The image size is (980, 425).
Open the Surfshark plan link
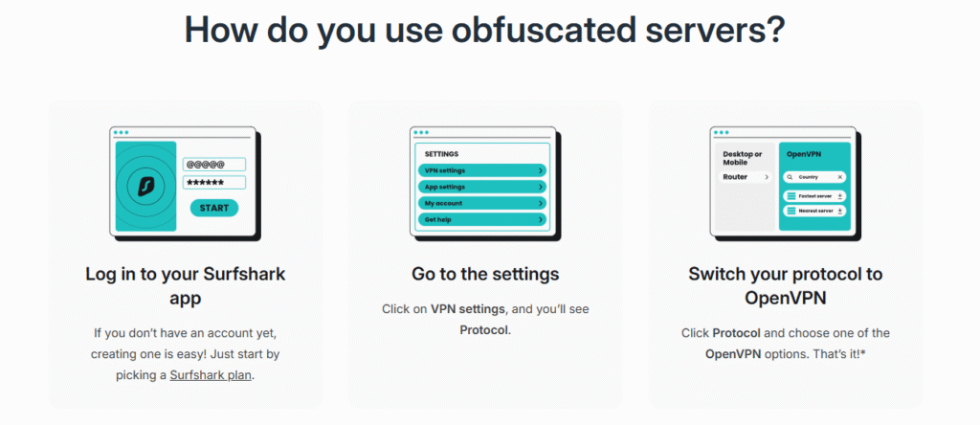click(x=212, y=375)
